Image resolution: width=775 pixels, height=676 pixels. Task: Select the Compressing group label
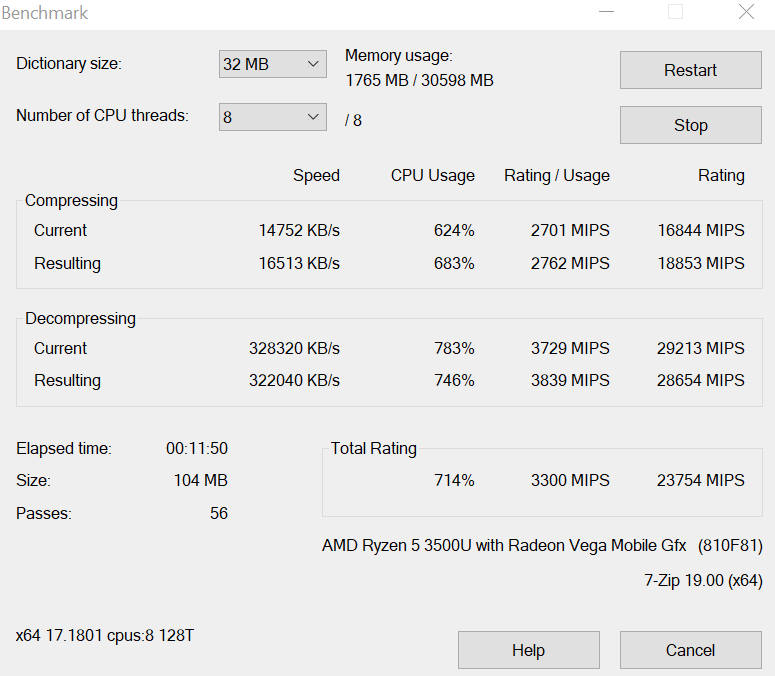pyautogui.click(x=71, y=200)
